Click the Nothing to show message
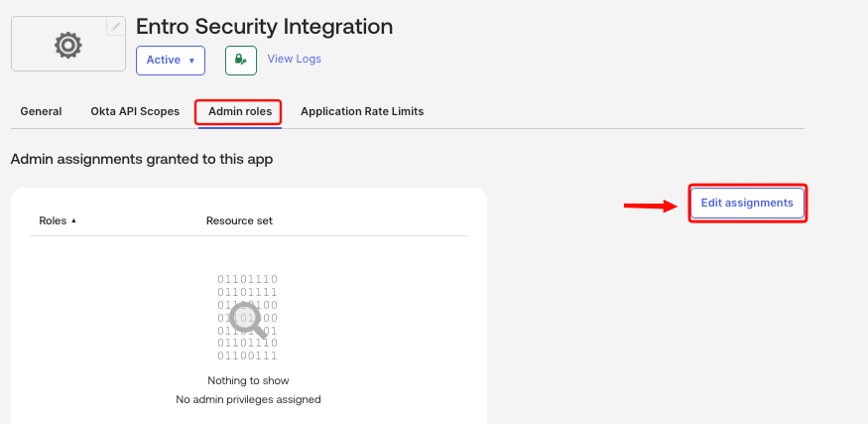This screenshot has width=868, height=424. [249, 380]
